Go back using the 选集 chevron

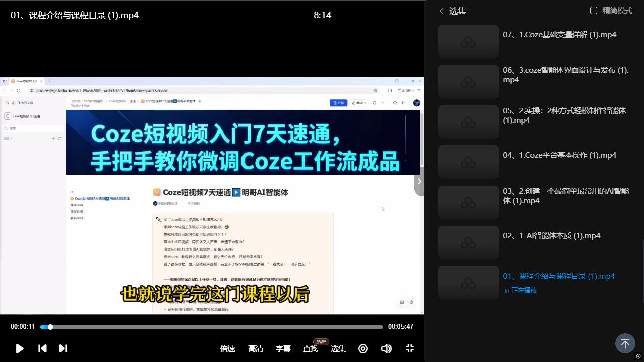click(x=442, y=11)
